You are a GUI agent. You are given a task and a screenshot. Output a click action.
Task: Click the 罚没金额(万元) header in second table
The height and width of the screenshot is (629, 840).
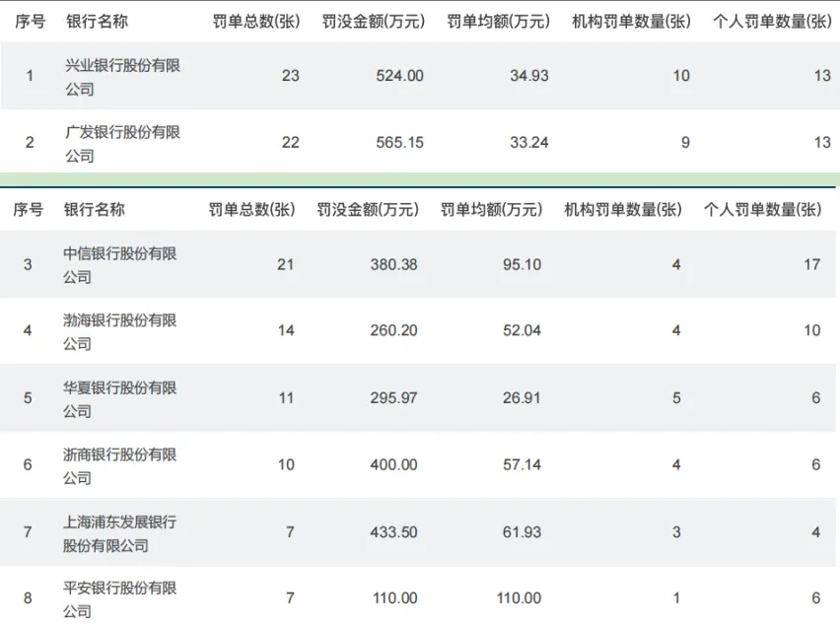click(368, 209)
